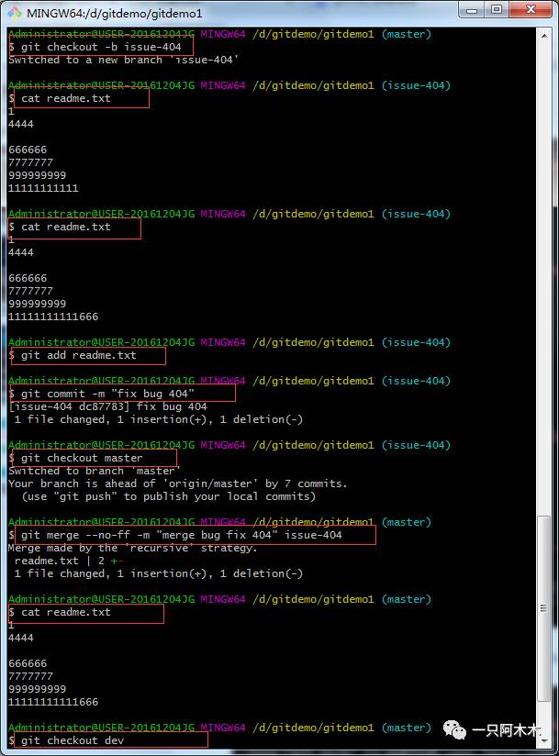Click the line "Switched to a new branch 'issue-404'"
Image resolution: width=559 pixels, height=756 pixels.
pos(124,60)
